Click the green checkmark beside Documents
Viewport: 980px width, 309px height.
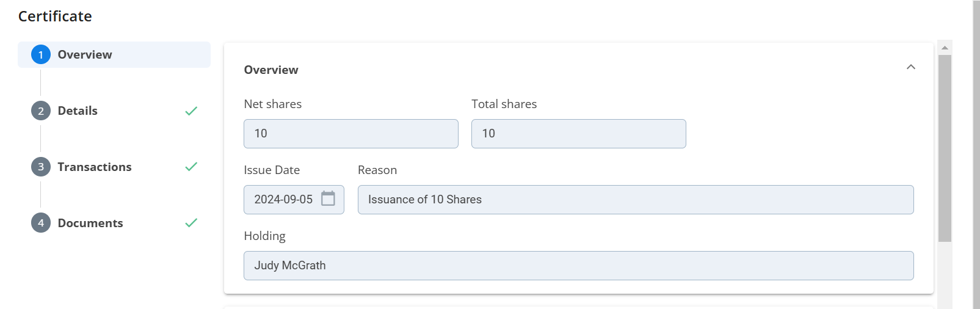(x=191, y=223)
